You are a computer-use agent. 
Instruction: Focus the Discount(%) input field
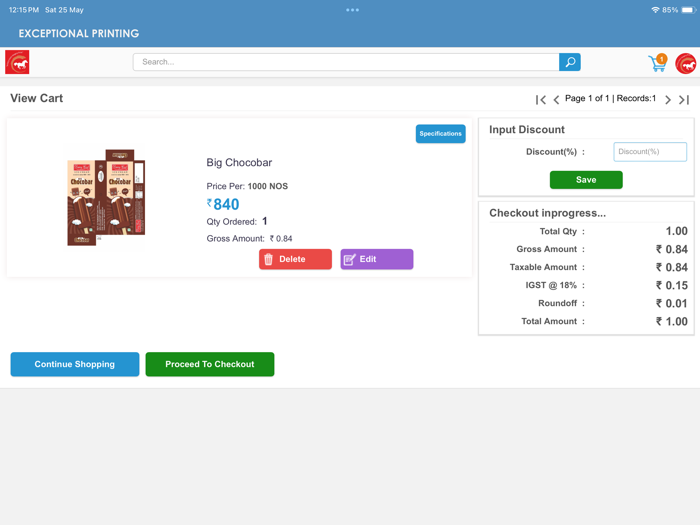[650, 152]
